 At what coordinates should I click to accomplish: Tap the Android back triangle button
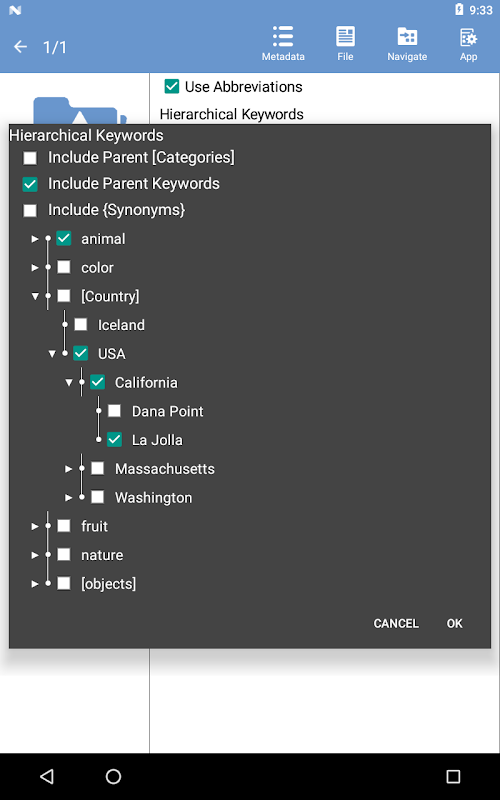click(46, 776)
